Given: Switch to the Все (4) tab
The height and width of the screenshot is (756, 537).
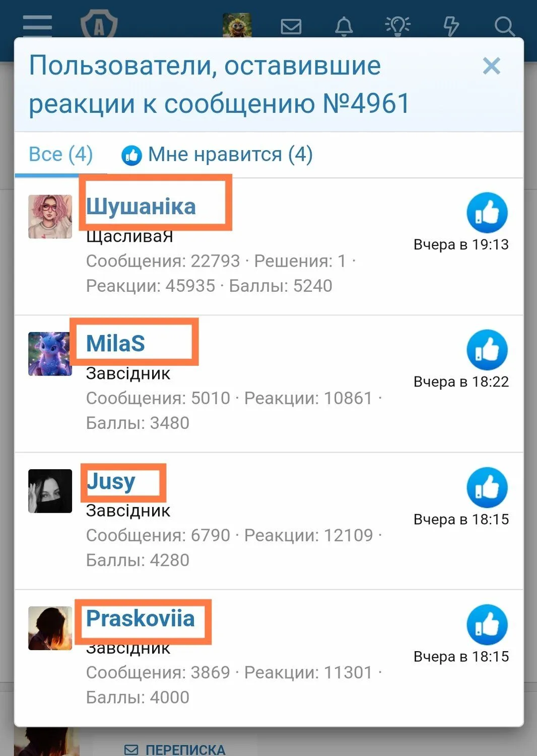Looking at the screenshot, I should [x=61, y=154].
